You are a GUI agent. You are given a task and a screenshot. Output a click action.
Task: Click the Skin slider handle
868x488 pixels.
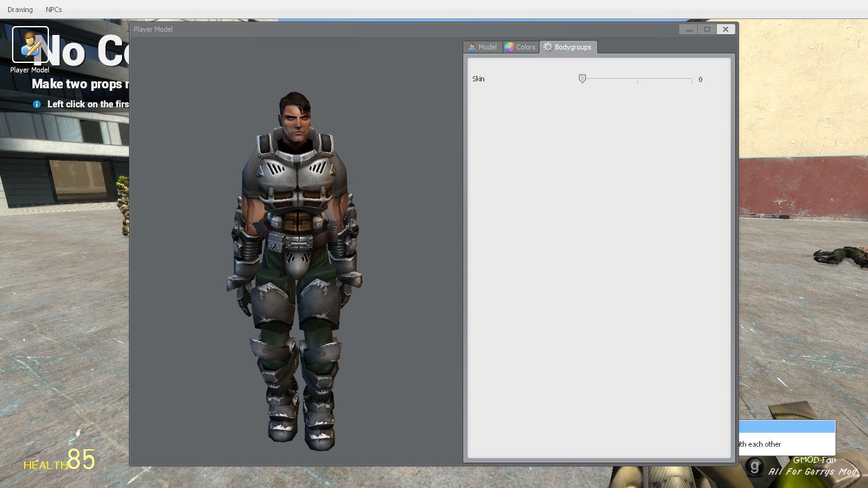(582, 79)
